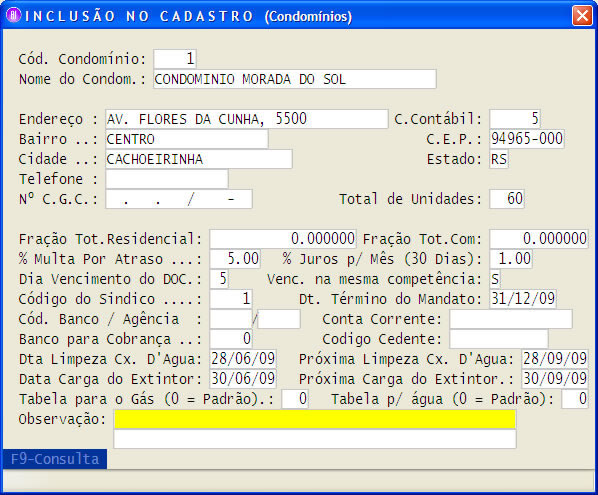Select the Bairro field containing CENTRO
The image size is (598, 495).
(x=187, y=139)
